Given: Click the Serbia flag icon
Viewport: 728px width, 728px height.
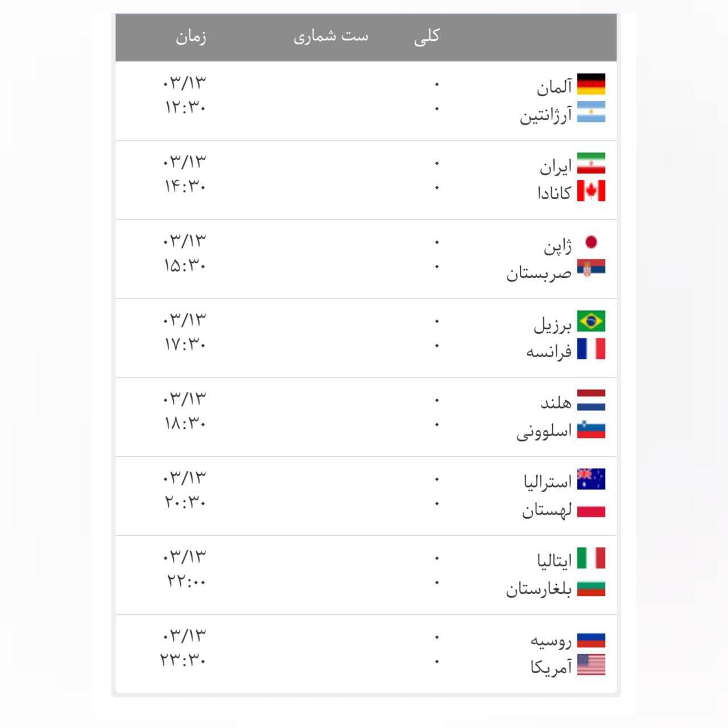Looking at the screenshot, I should coord(591,268).
